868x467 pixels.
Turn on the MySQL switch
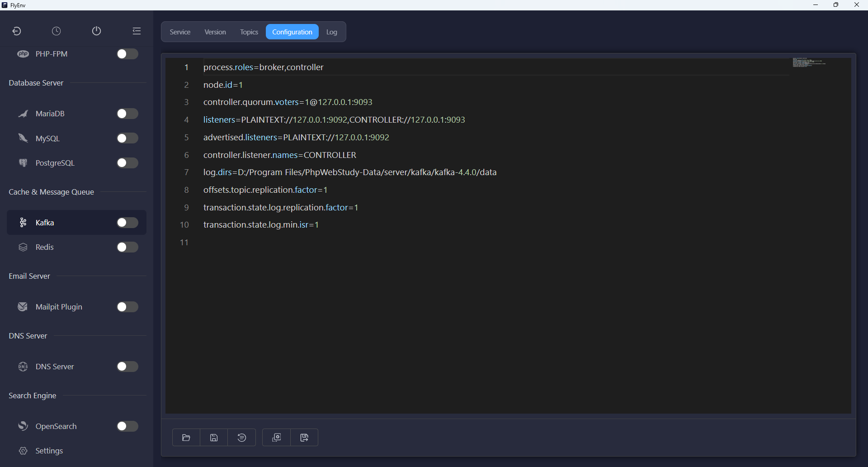tap(127, 138)
